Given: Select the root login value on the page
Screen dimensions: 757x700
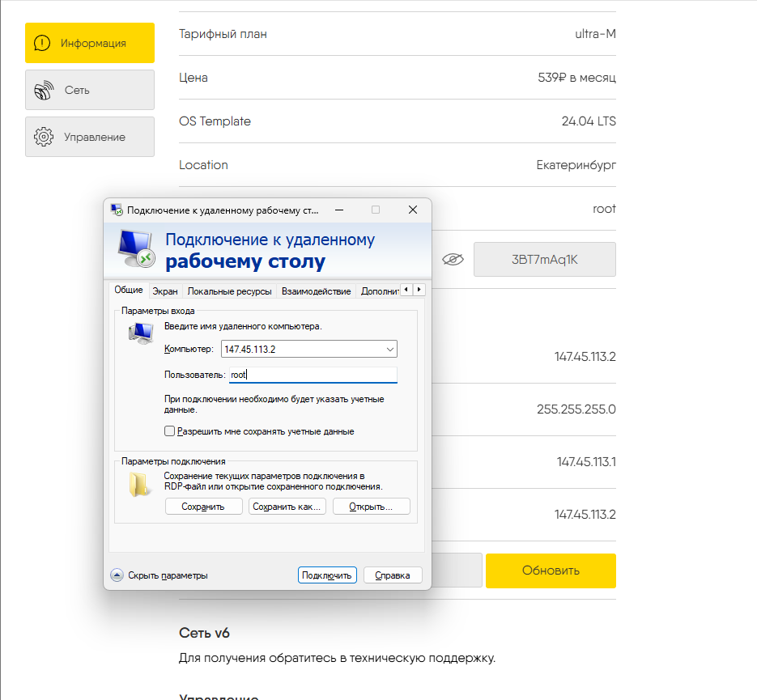Looking at the screenshot, I should click(604, 209).
